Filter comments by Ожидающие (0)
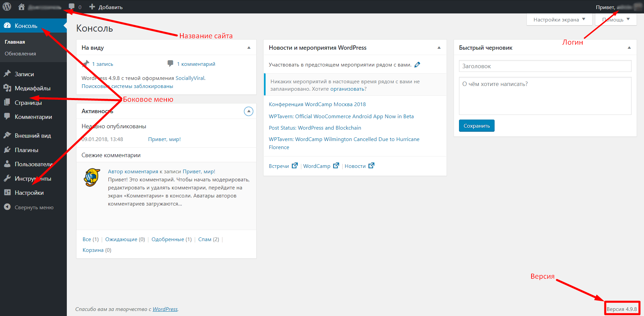644x316 pixels. click(125, 239)
